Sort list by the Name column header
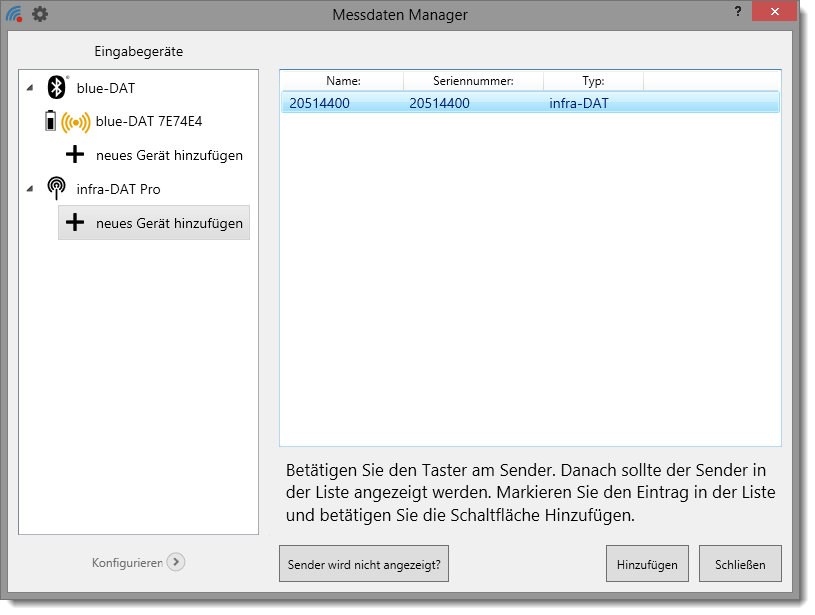 coord(343,81)
